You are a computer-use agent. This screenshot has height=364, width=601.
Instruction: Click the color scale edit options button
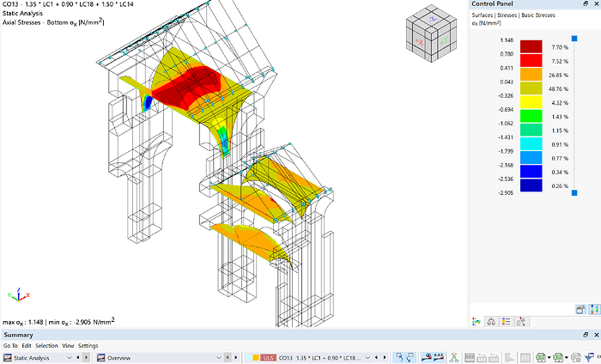click(580, 309)
